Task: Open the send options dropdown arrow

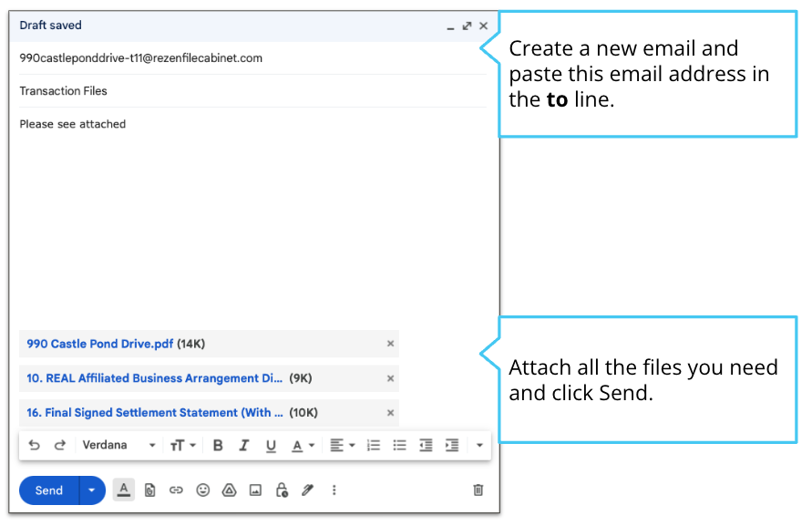Action: (92, 490)
